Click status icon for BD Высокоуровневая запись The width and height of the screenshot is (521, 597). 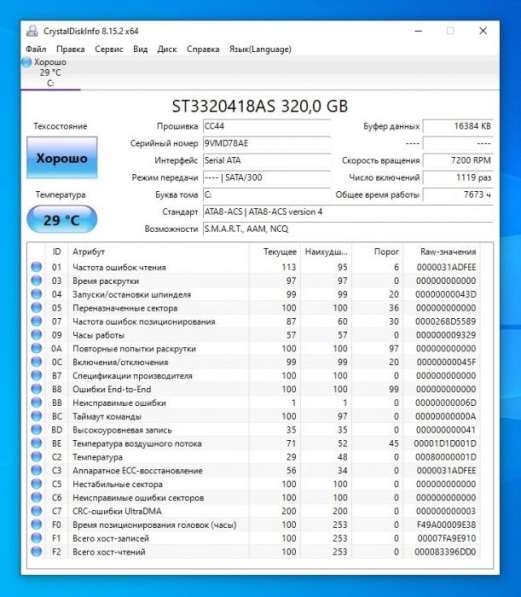36,429
